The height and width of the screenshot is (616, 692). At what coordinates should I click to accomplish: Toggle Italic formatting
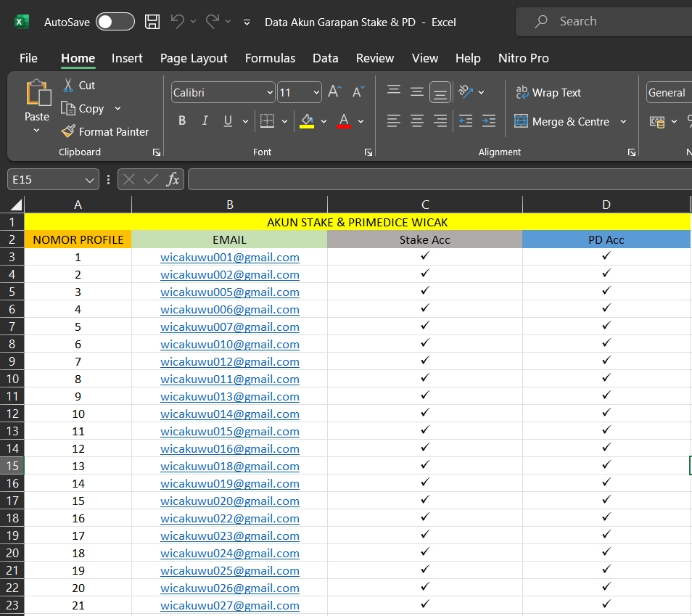pos(205,120)
